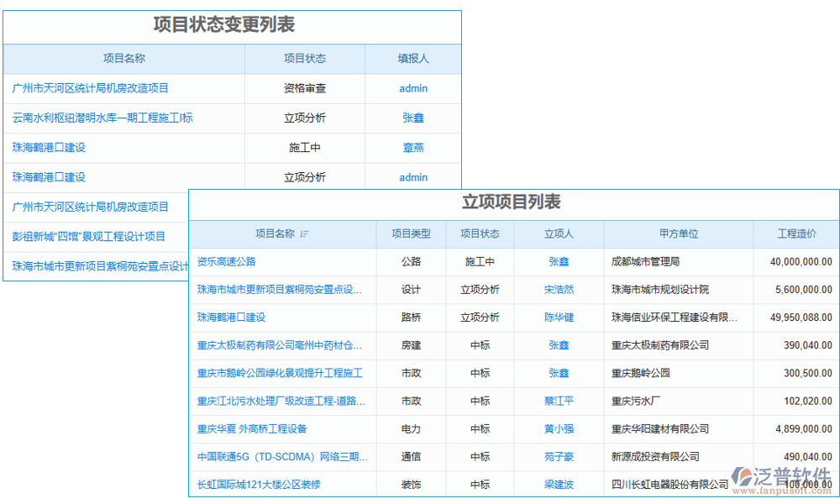Click filler 章燕 for 施工中 project

point(412,147)
